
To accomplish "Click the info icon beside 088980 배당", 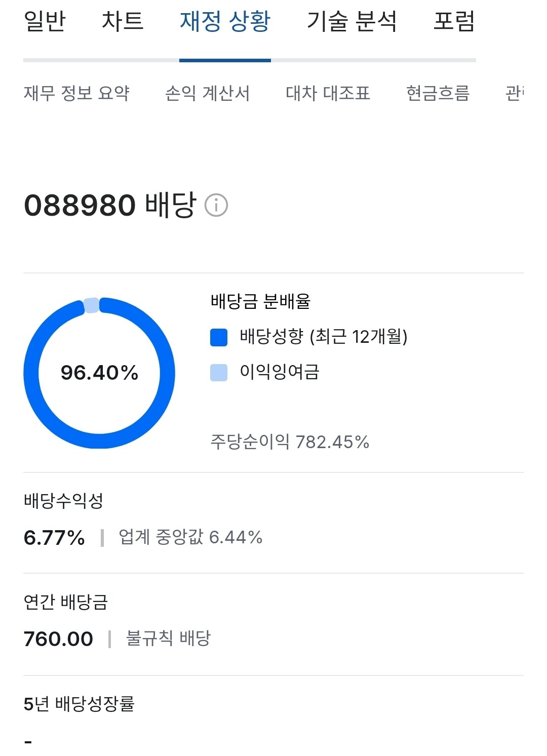I will coord(216,206).
